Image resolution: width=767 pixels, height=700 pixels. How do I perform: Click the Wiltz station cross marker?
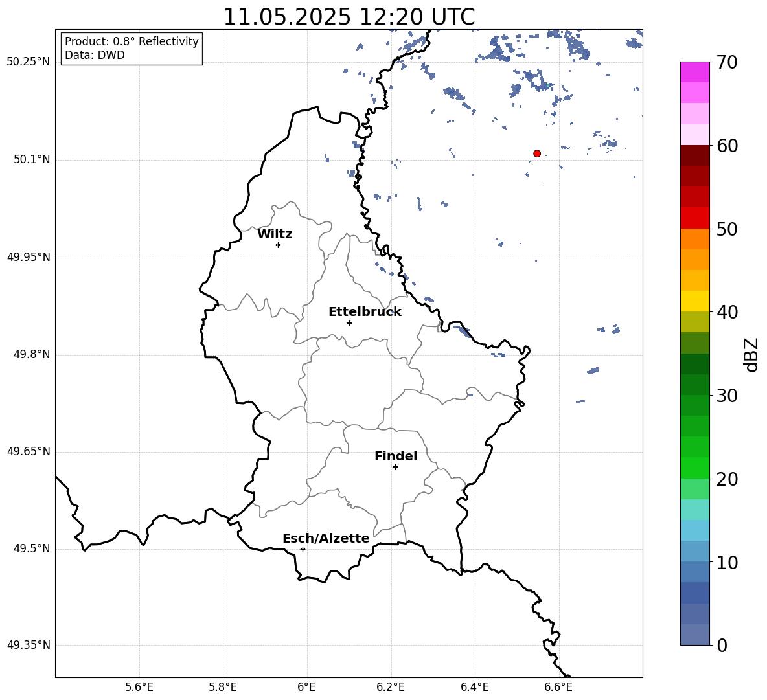(279, 245)
